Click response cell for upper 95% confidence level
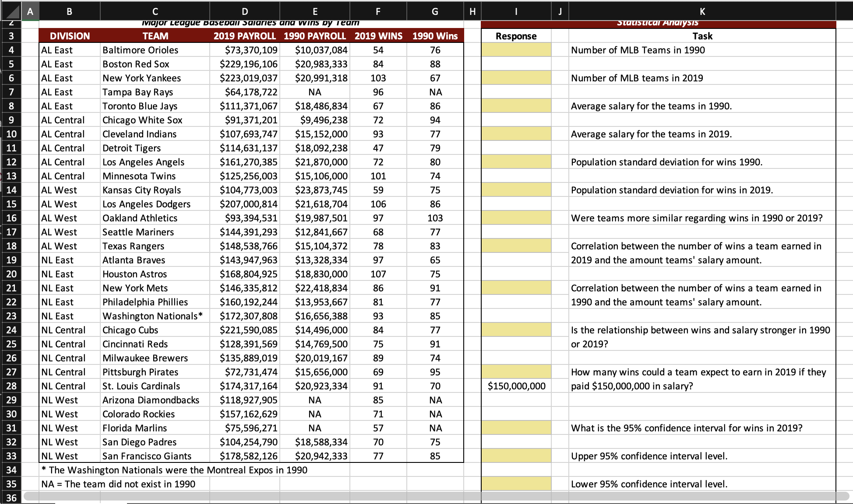The width and height of the screenshot is (853, 504). [x=516, y=456]
